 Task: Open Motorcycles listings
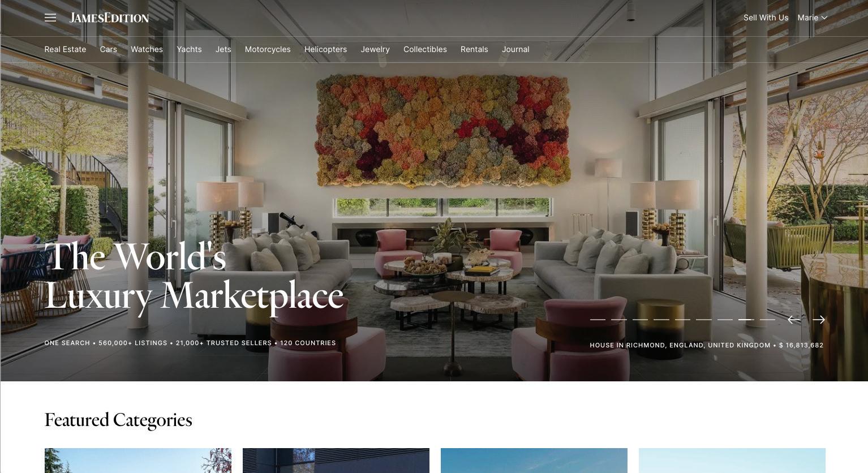click(x=268, y=49)
